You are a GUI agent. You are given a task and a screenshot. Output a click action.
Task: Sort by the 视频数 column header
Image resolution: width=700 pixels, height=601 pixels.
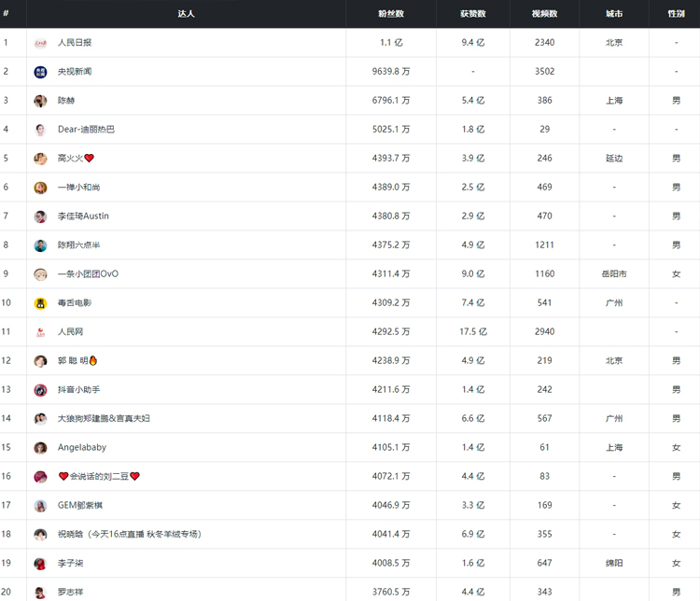(545, 14)
